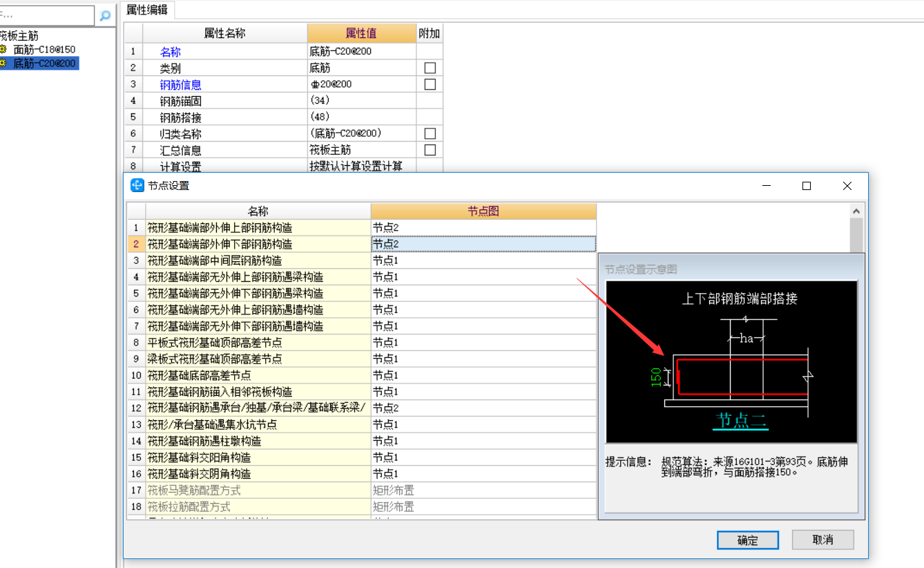Select 矩形布置 cell of 筏板拉筋配置方式
The image size is (924, 568).
coord(483,507)
